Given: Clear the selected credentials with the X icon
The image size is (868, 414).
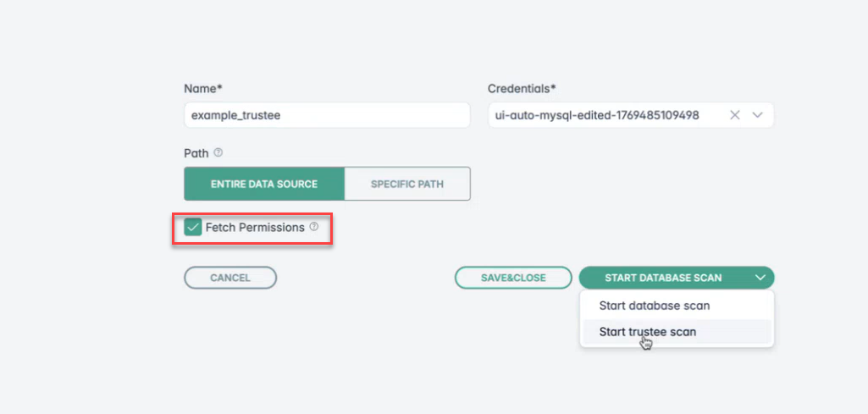Looking at the screenshot, I should [735, 115].
